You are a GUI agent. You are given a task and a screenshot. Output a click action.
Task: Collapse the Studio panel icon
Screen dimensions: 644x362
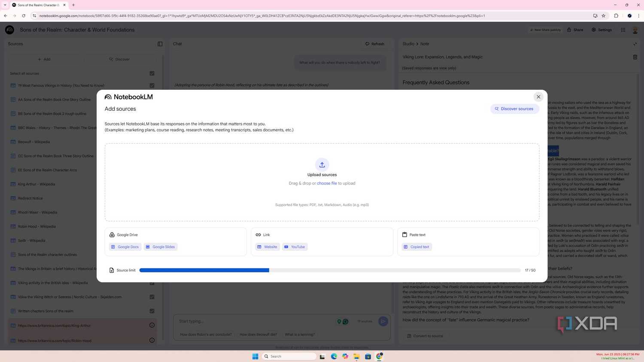point(635,44)
